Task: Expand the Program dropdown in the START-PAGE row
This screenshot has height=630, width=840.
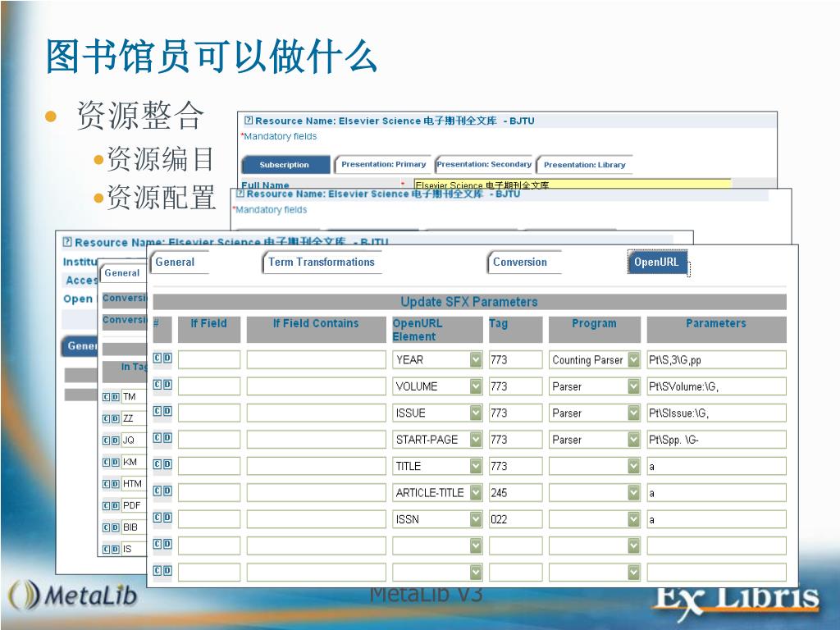Action: coord(634,440)
